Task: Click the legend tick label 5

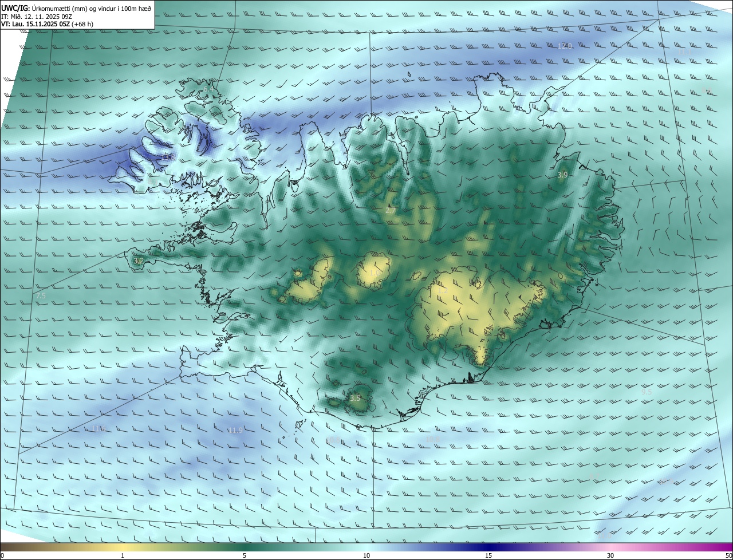Action: pos(245,555)
